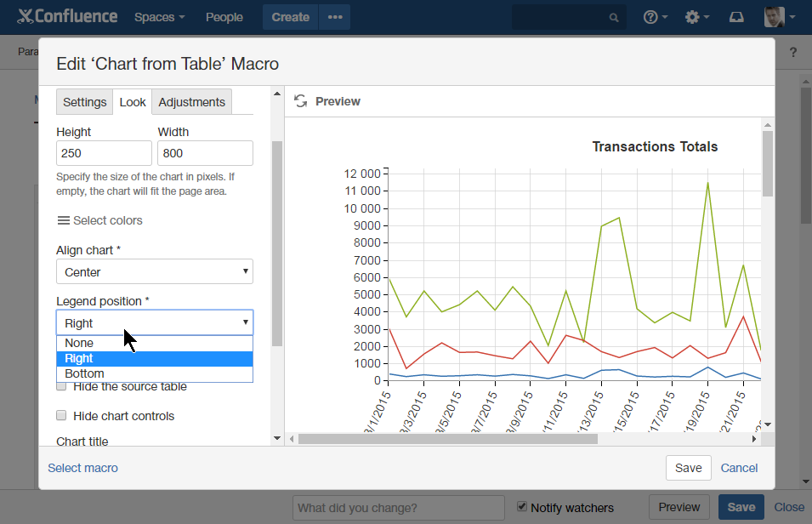
Task: Click the Height input field
Action: 104,153
